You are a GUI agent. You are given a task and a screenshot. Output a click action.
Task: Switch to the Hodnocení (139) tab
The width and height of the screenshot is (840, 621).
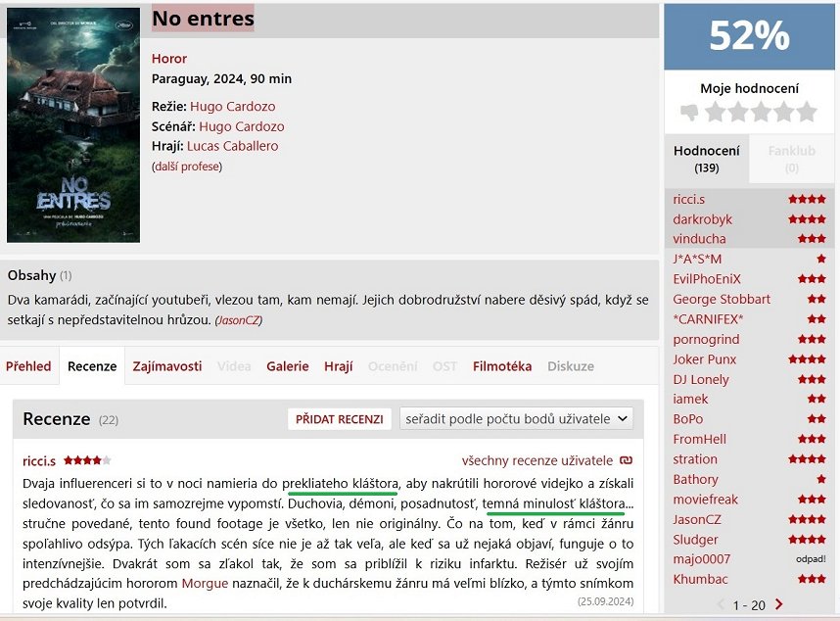pos(707,159)
